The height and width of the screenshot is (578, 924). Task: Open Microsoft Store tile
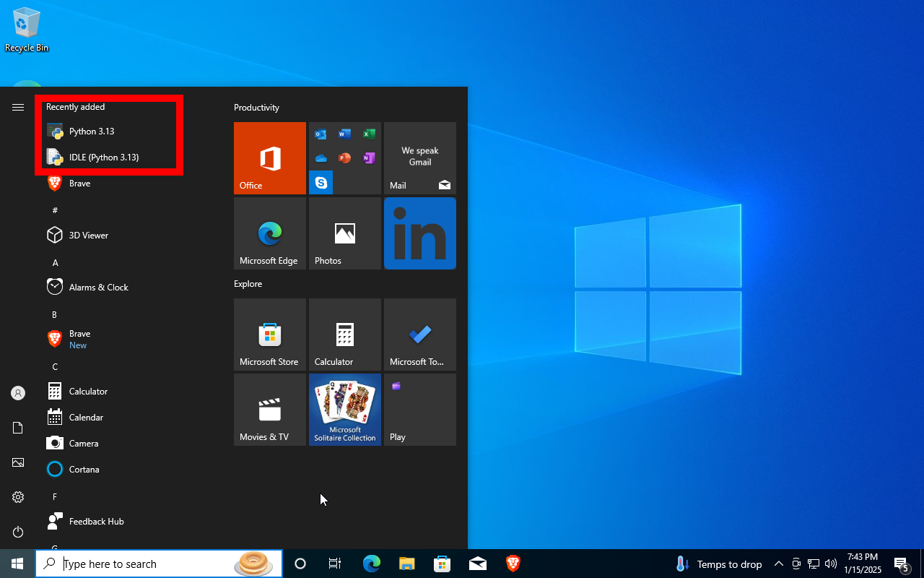click(x=270, y=335)
